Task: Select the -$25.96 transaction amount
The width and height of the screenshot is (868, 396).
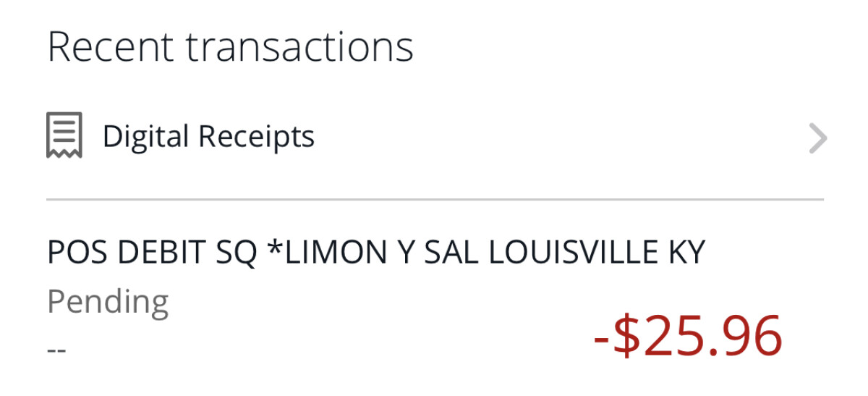Action: pos(687,337)
